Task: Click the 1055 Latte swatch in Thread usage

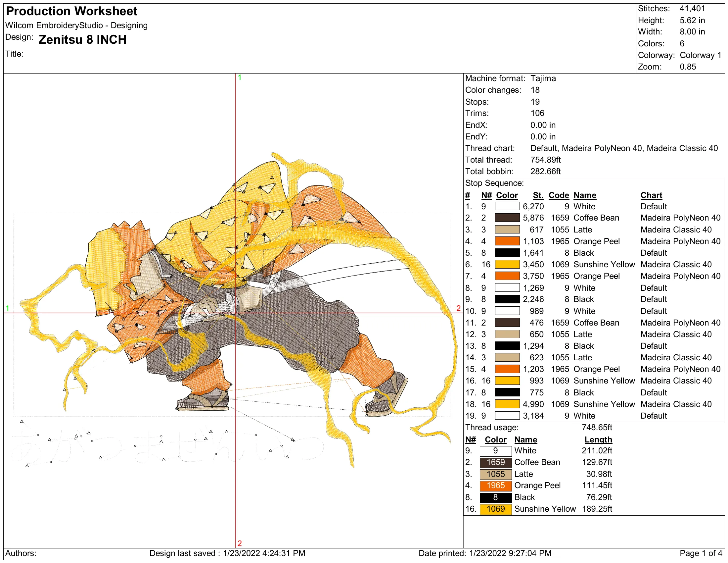Action: pos(495,474)
